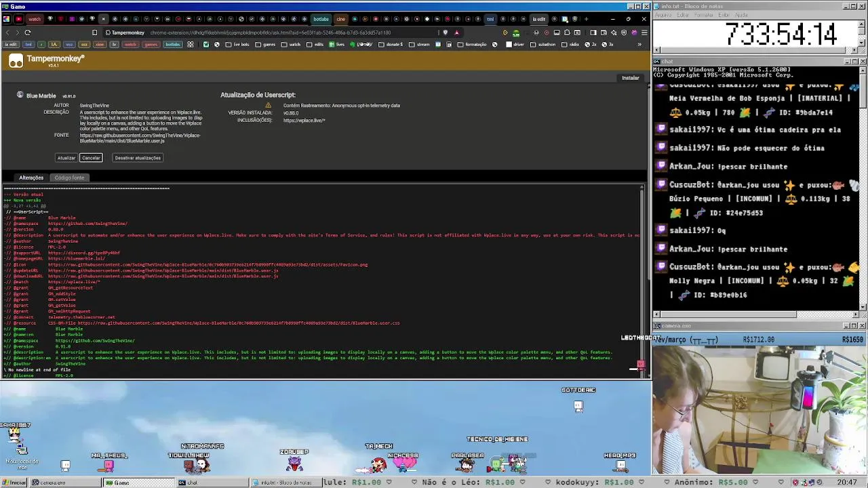Click the Iniciar start button
Viewport: 868px width, 488px height.
pyautogui.click(x=14, y=483)
